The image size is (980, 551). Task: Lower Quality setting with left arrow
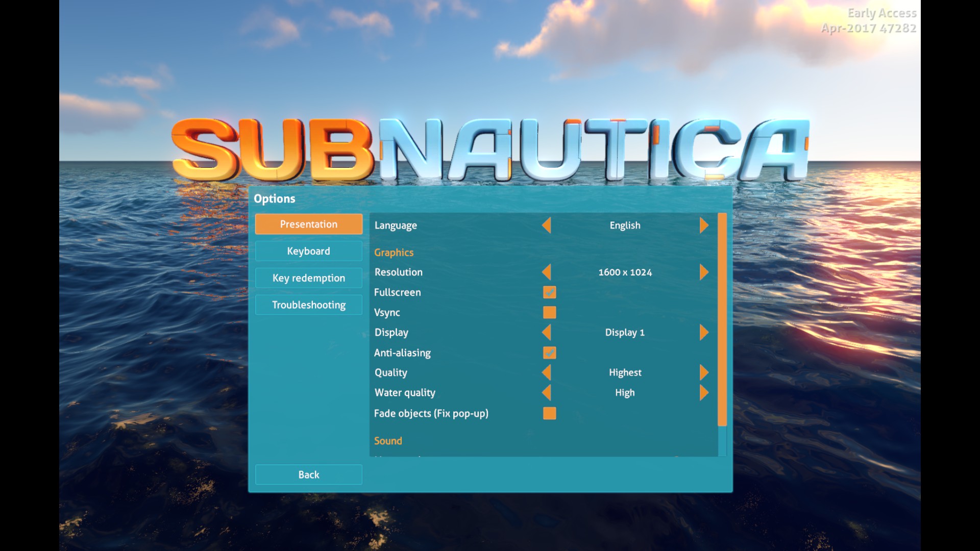pyautogui.click(x=546, y=372)
